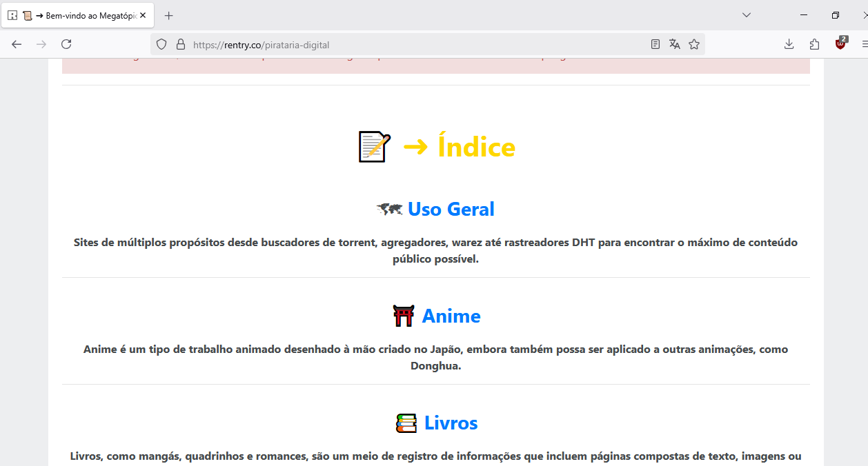Go back to the previous page
The height and width of the screenshot is (466, 868).
click(x=17, y=44)
